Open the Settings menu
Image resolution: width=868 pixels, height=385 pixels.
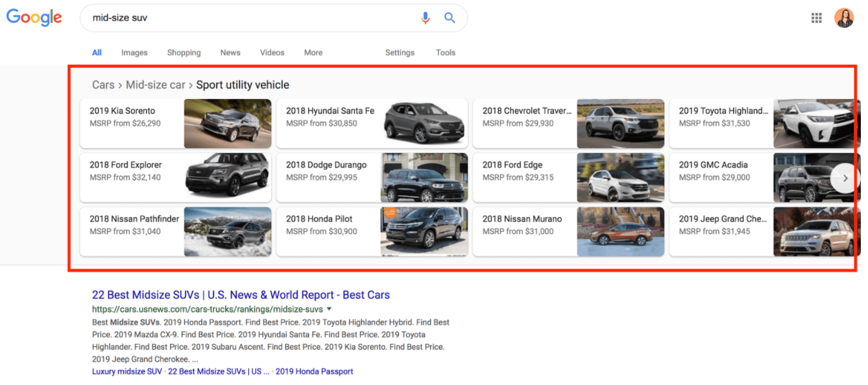pos(400,52)
